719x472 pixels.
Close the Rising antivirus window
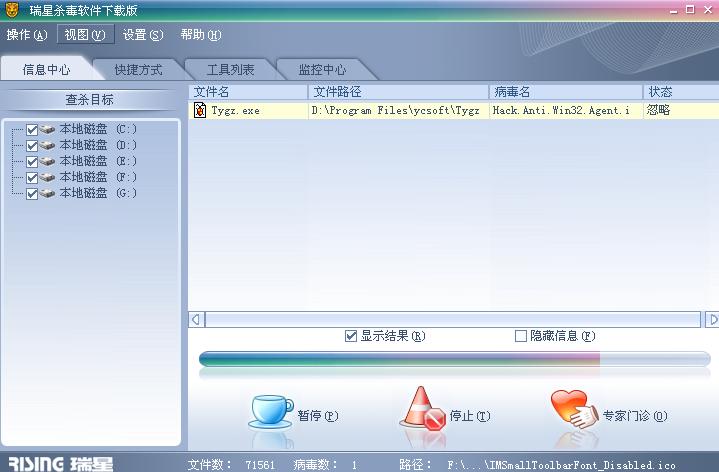(x=708, y=10)
